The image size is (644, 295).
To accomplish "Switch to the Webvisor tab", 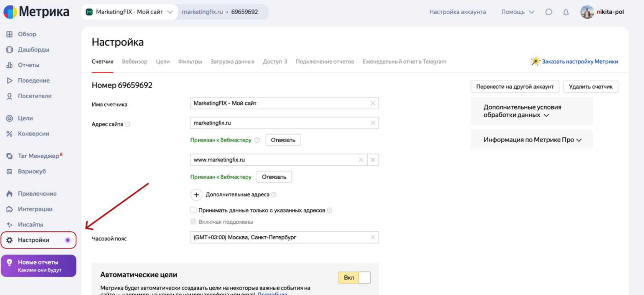I will click(x=135, y=61).
